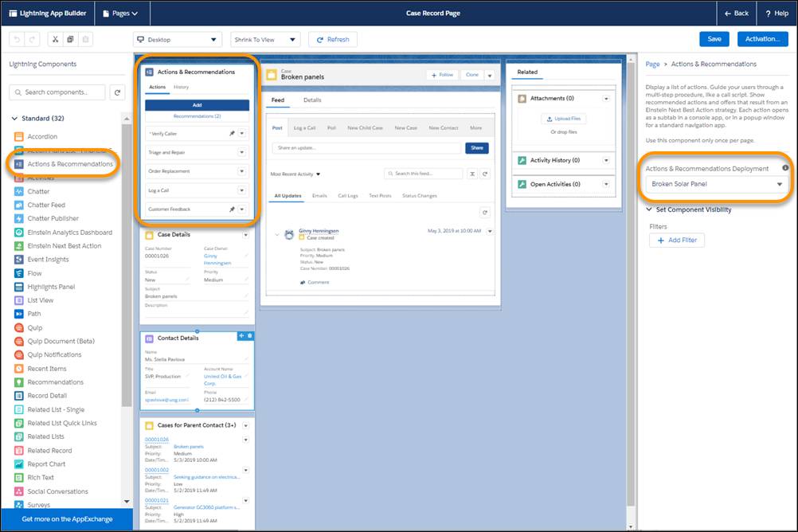Click Upload Files button in Attachments
Viewport: 798px width, 532px height.
[563, 119]
